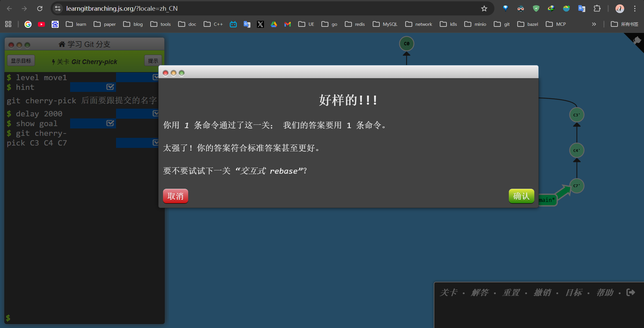Screen dimensions: 644x328
Task: Expand the paper bookmarks folder
Action: (x=105, y=24)
